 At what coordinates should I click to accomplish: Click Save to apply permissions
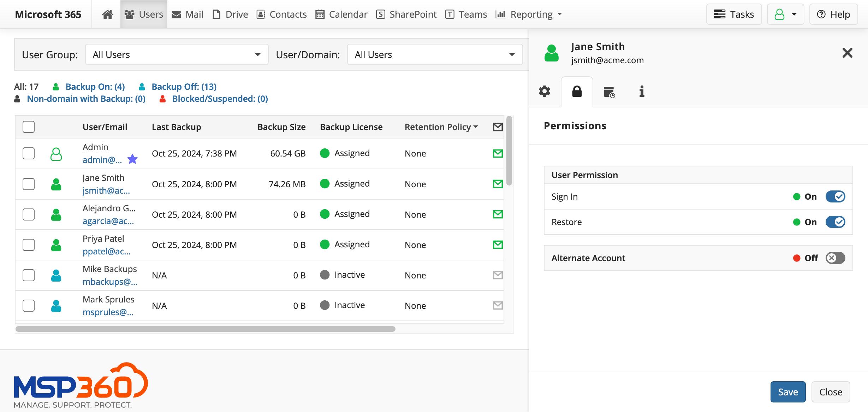787,391
